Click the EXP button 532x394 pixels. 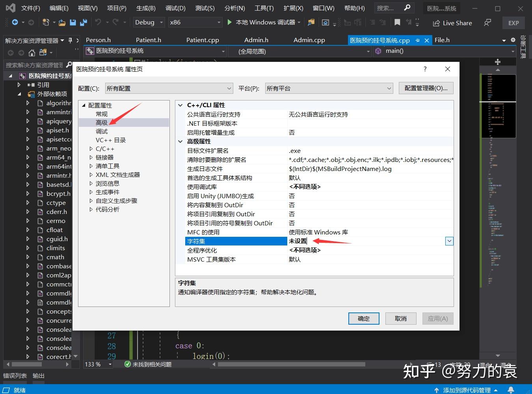tap(513, 23)
